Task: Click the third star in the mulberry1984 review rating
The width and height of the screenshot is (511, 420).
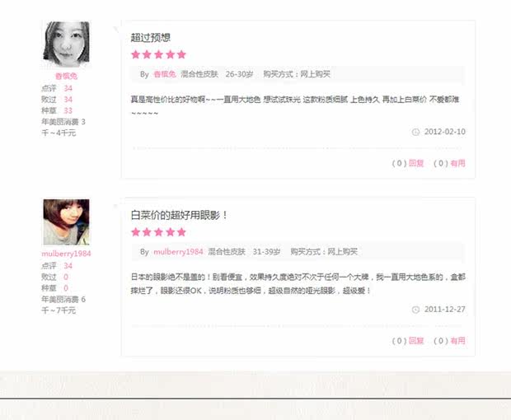Action: [159, 231]
